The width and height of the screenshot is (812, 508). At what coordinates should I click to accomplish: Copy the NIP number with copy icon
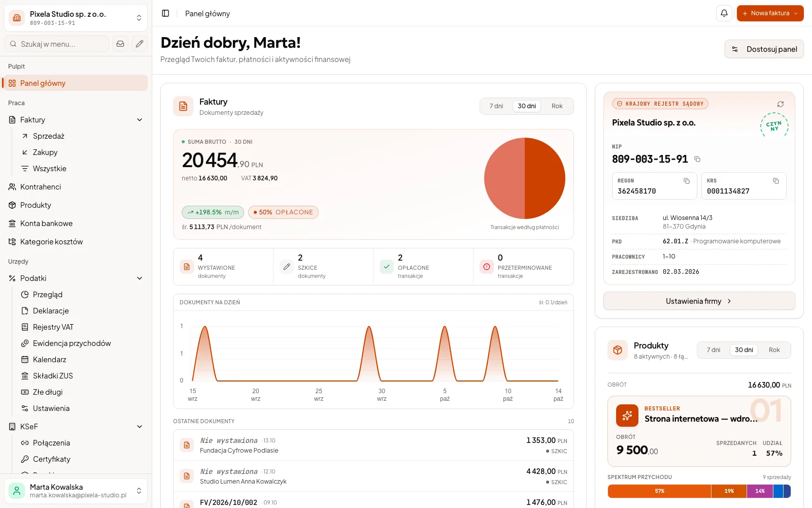[697, 159]
